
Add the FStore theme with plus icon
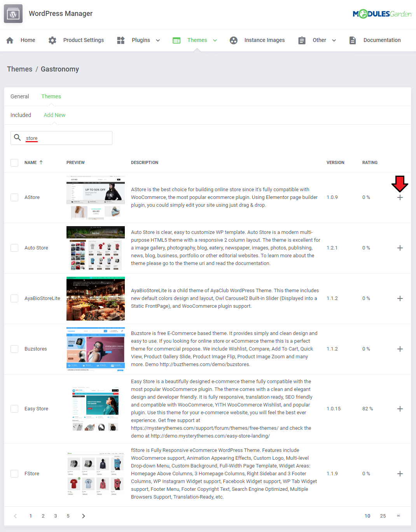point(400,474)
